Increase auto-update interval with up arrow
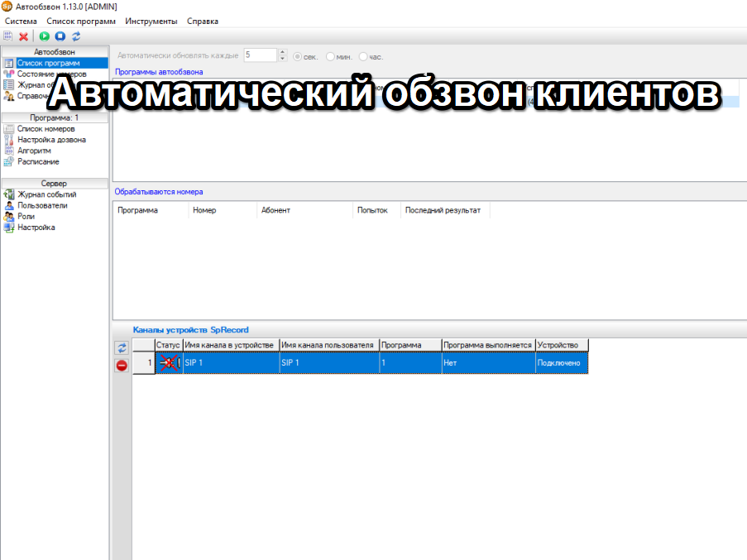 click(x=282, y=53)
